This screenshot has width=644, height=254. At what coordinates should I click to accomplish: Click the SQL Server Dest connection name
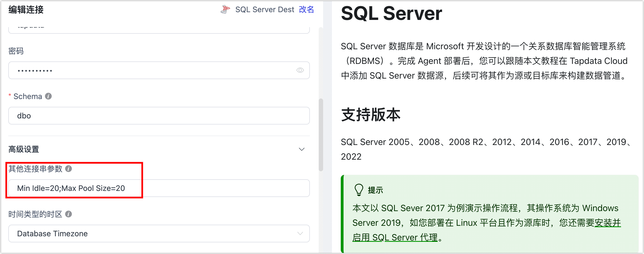(265, 9)
